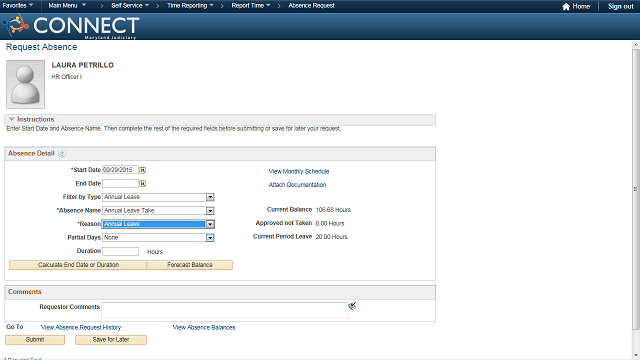The height and width of the screenshot is (360, 640).
Task: Open the Filter by Type dropdown
Action: 210,197
